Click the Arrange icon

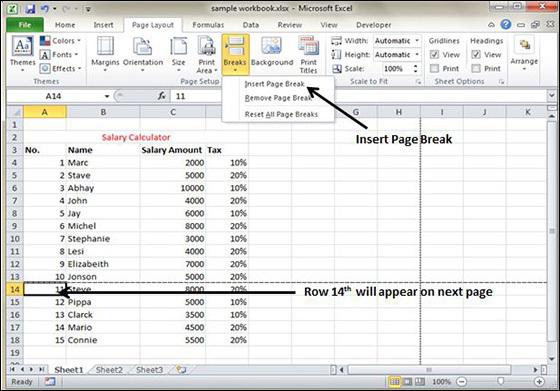tap(524, 45)
